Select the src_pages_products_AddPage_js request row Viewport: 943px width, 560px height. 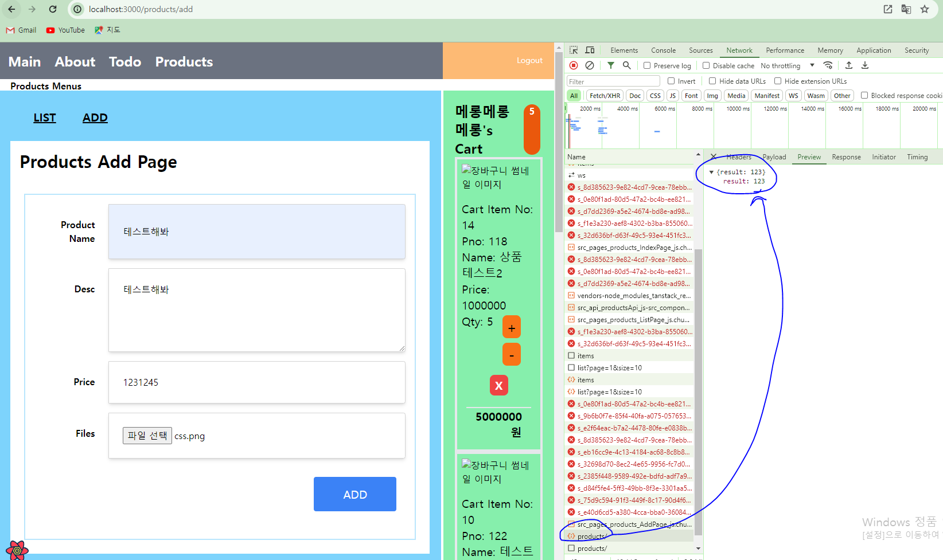point(629,524)
